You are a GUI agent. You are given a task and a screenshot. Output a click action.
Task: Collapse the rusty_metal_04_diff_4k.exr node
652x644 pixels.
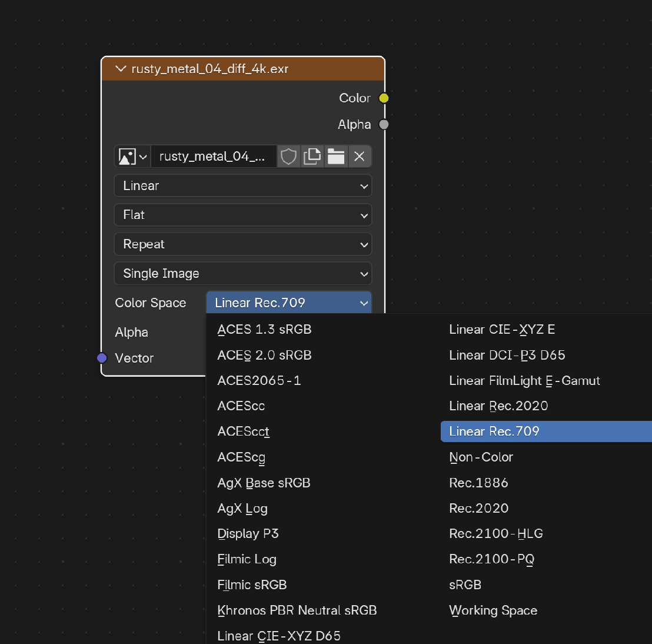[x=121, y=69]
